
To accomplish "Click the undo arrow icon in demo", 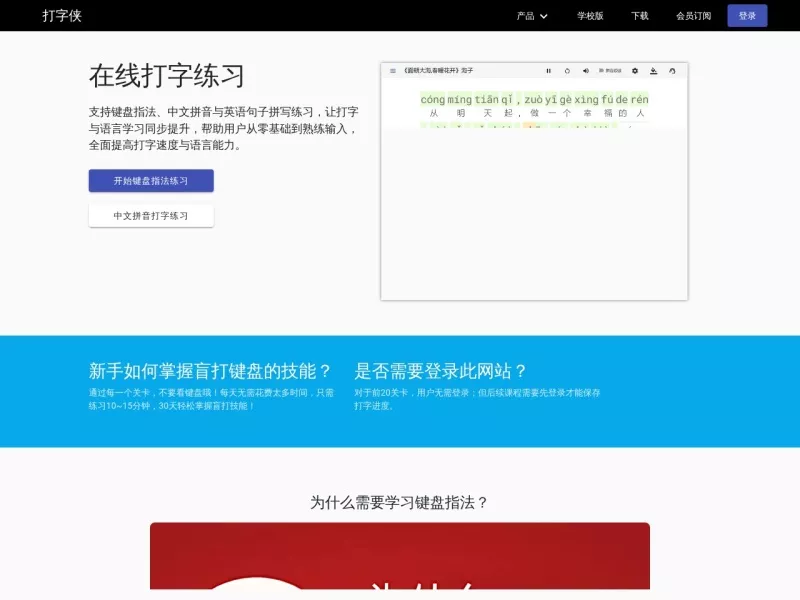I will pos(672,71).
